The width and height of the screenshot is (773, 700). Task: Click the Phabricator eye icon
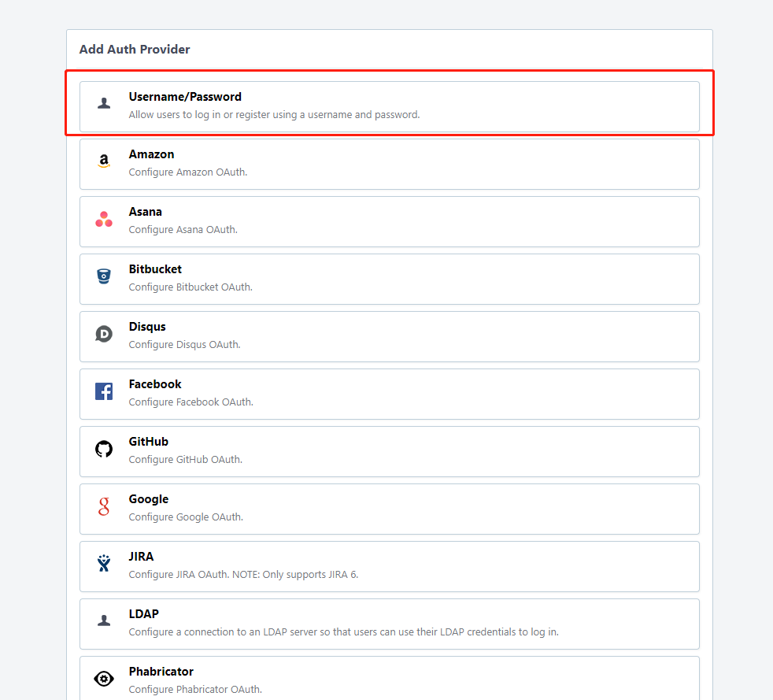pos(104,679)
